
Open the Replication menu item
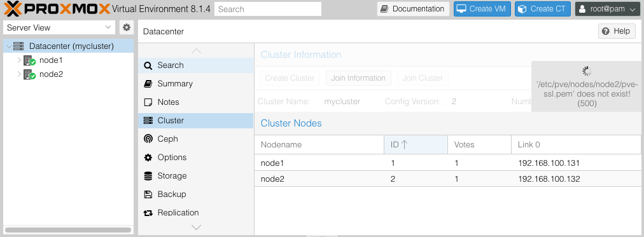pos(195,213)
